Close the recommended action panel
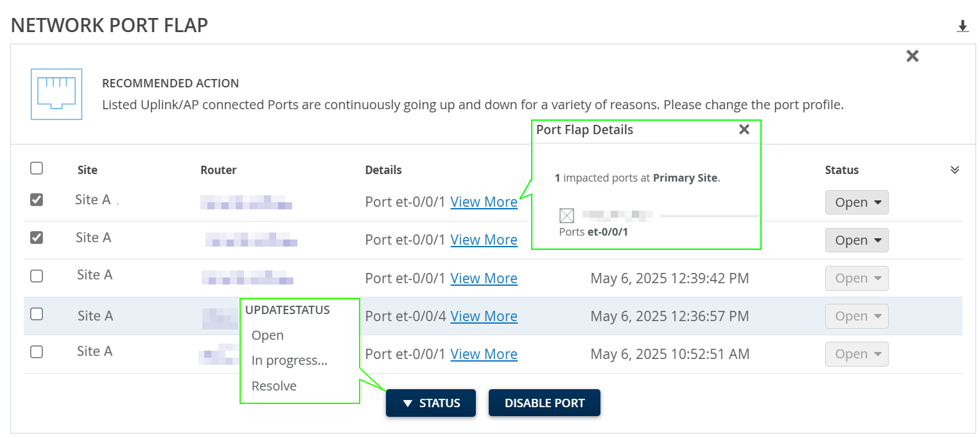This screenshot has height=438, width=980. pyautogui.click(x=912, y=57)
